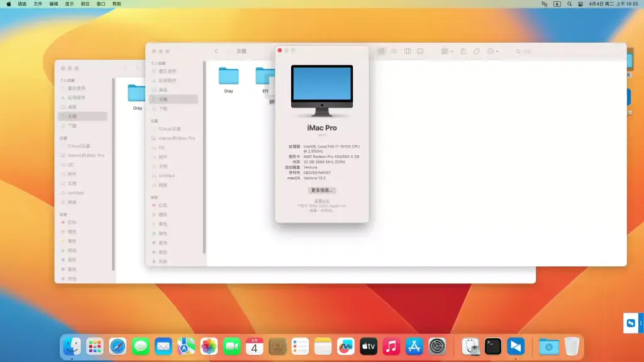Close the About This Mac window
The height and width of the screenshot is (362, 644).
[280, 50]
